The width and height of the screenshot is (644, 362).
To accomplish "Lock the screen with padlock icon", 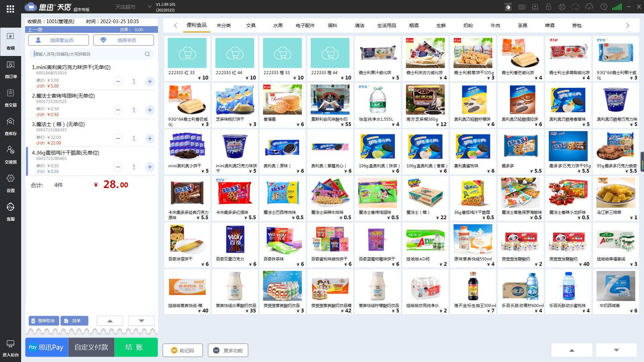I will click(548, 7).
